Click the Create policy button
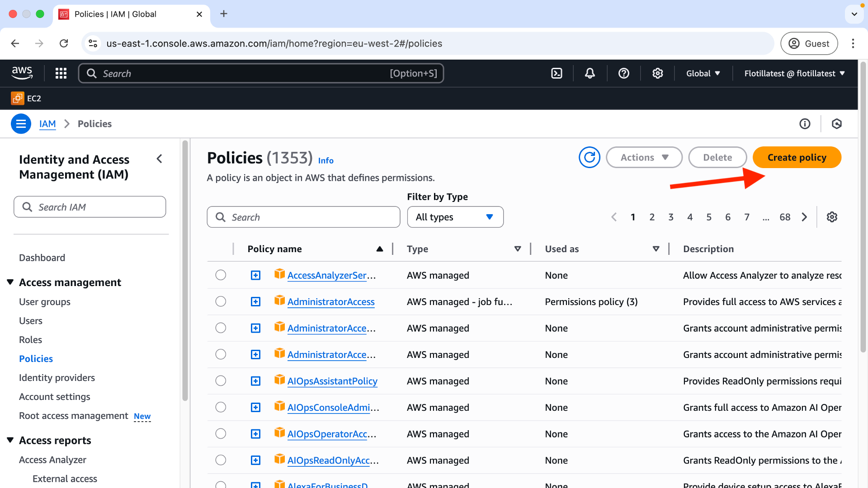 click(x=797, y=157)
